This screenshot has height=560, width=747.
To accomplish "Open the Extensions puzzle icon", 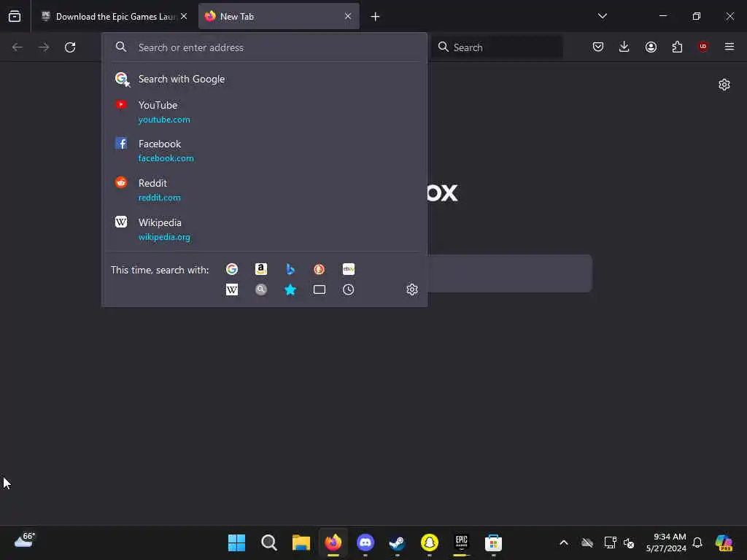I will coord(677,47).
